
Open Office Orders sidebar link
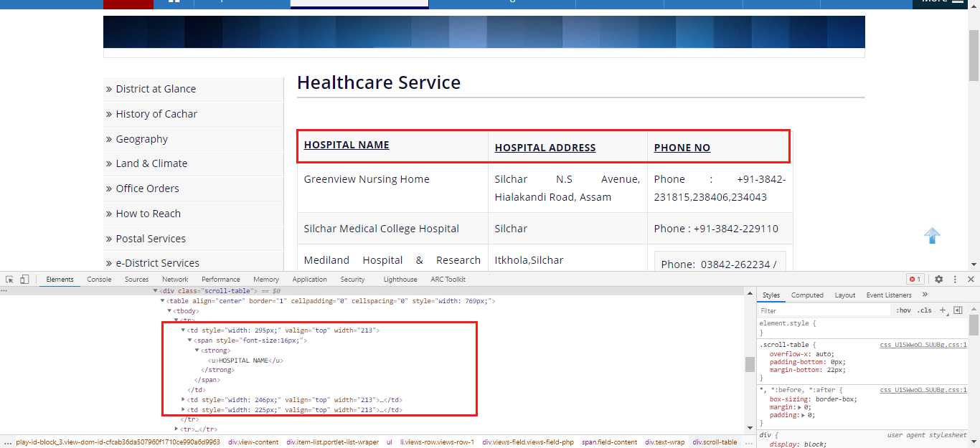click(148, 189)
